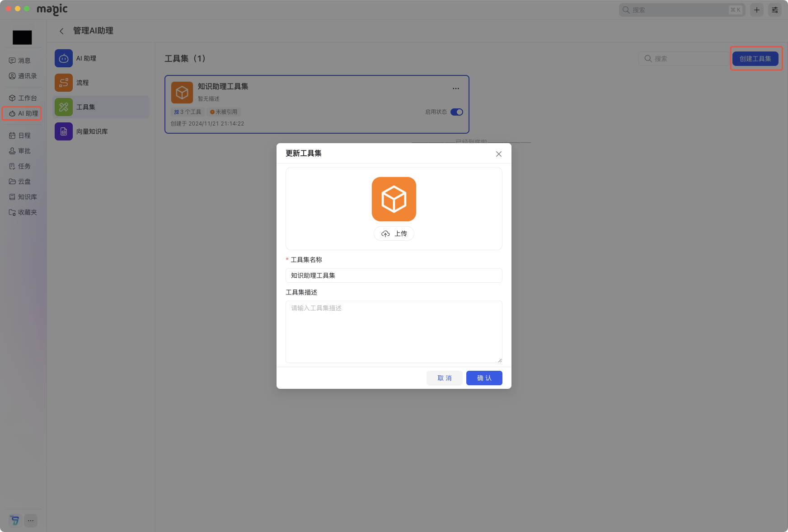Open 云盘 cloud drive in sidebar
788x532 pixels.
(x=20, y=182)
